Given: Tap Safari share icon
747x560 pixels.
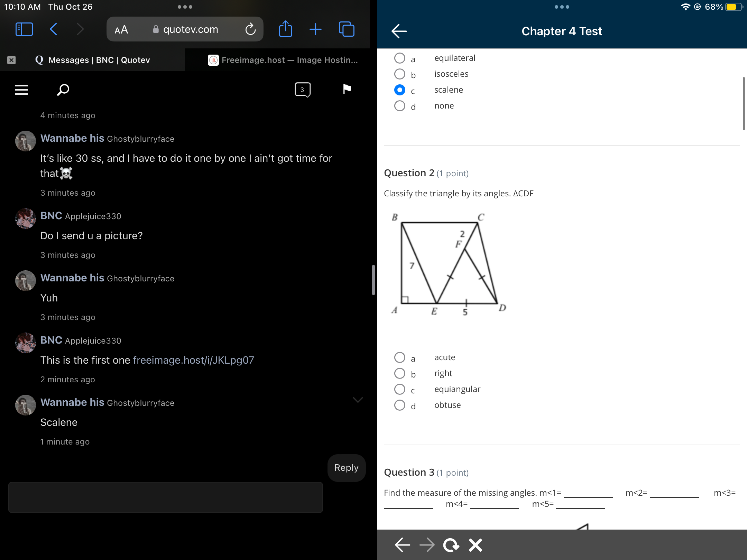Looking at the screenshot, I should [x=285, y=29].
